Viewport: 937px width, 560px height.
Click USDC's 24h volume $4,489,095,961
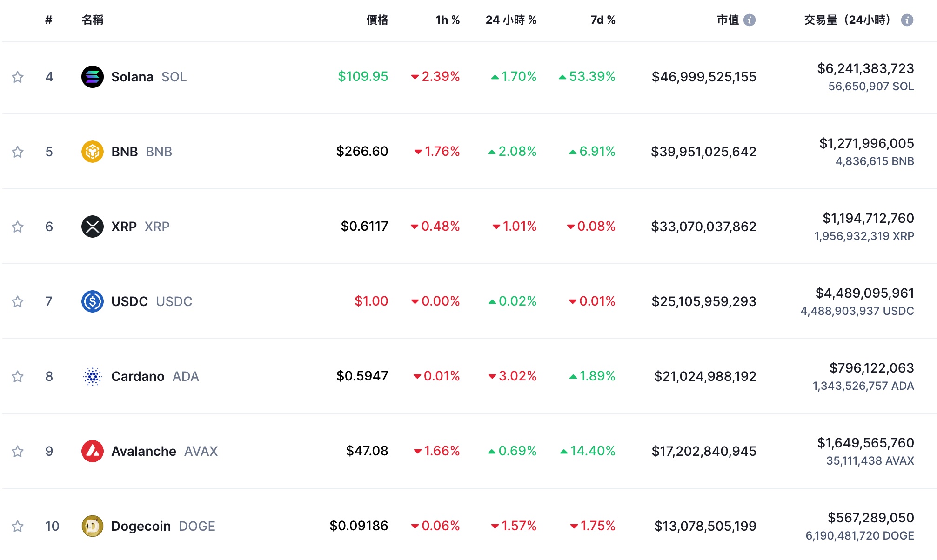(865, 293)
